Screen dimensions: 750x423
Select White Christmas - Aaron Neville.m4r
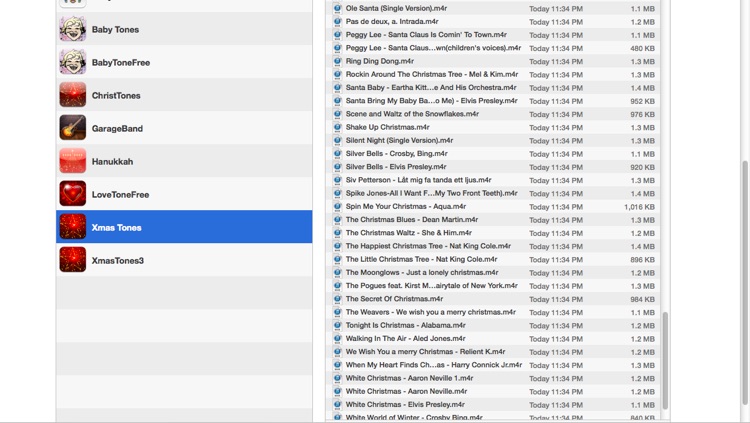tap(406, 391)
